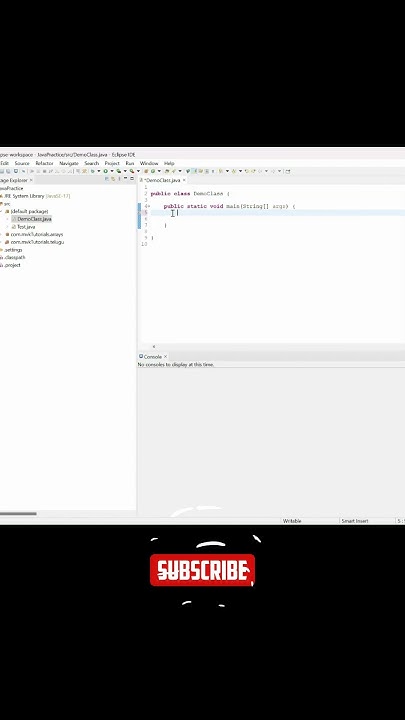The width and height of the screenshot is (405, 720).
Task: Select the (default package) node
Action: click(29, 211)
